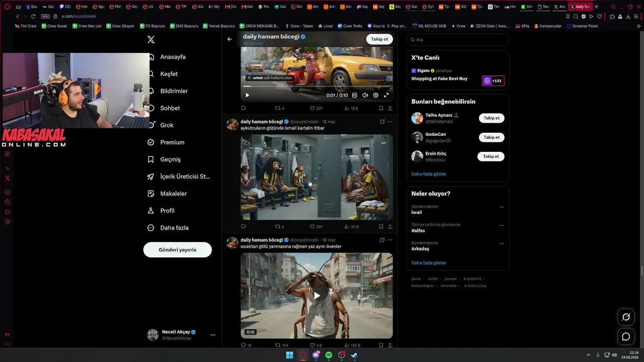Open options for the Arkadaş trend
Viewport: 644px width, 362px height.
click(502, 243)
